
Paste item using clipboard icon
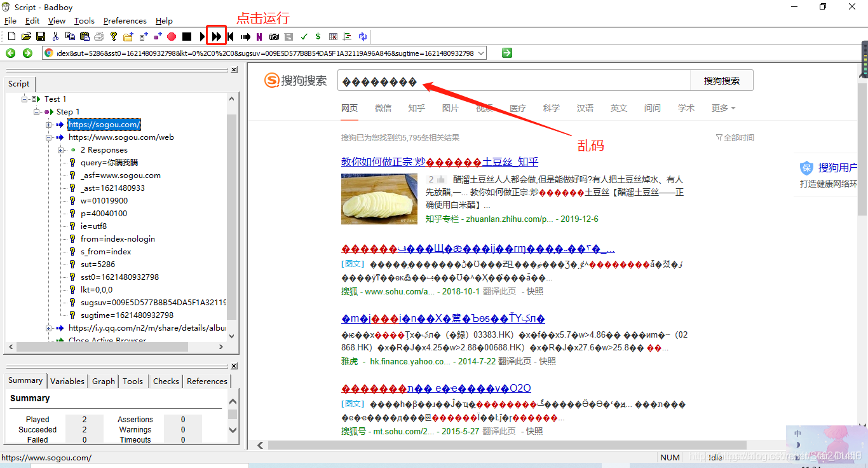[x=85, y=37]
